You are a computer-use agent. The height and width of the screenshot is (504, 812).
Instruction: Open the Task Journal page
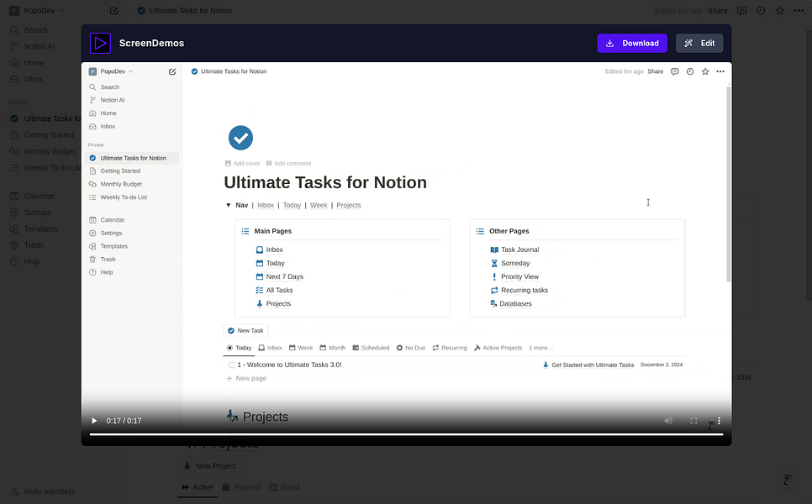(519, 249)
